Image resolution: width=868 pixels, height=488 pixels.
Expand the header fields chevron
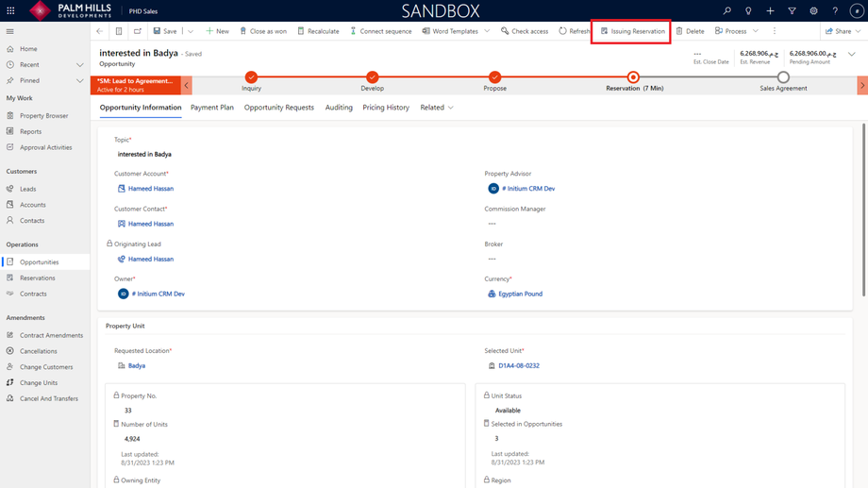[x=852, y=54]
